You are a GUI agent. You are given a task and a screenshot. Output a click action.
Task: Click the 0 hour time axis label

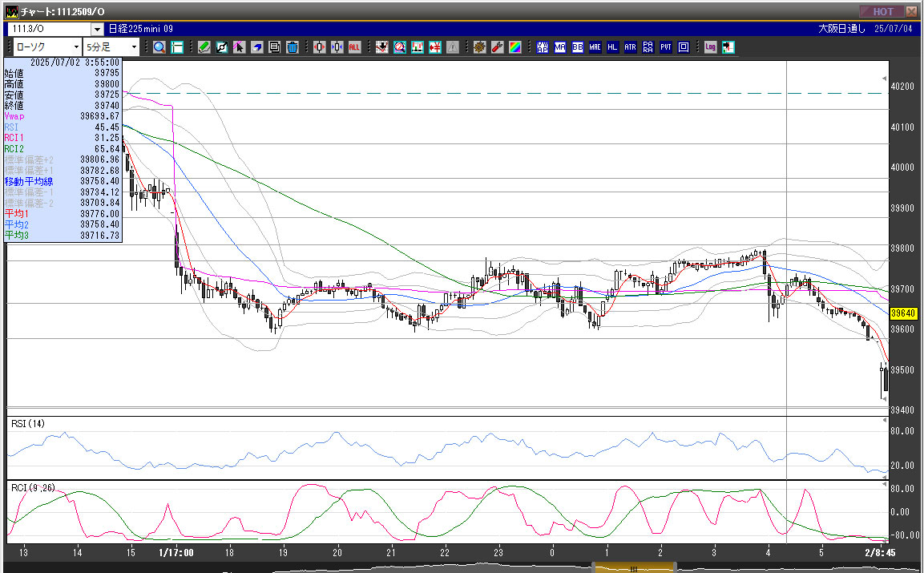tap(552, 552)
